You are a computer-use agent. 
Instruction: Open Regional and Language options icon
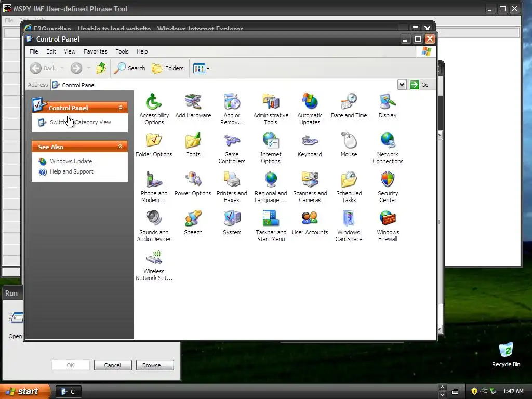pyautogui.click(x=271, y=187)
